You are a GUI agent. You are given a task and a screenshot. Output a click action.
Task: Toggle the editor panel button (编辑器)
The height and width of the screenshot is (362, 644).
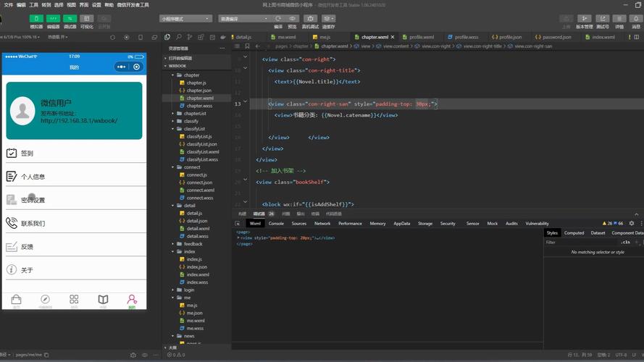pyautogui.click(x=53, y=19)
